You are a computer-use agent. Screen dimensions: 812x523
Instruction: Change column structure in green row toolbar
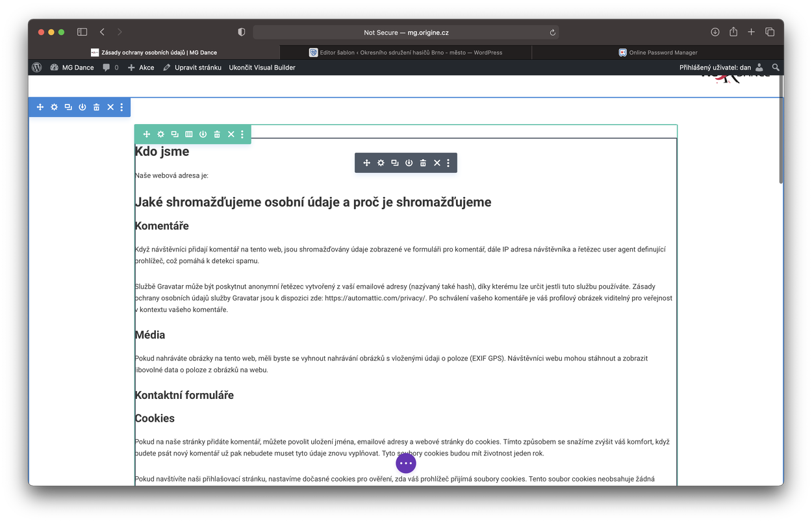(189, 134)
